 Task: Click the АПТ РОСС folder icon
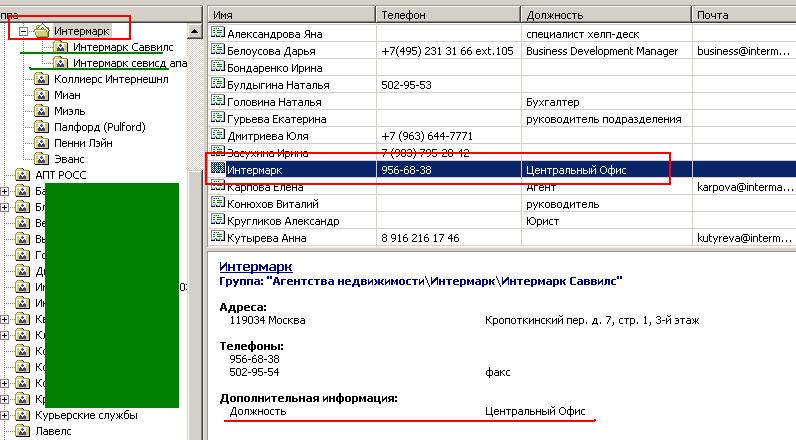click(22, 175)
